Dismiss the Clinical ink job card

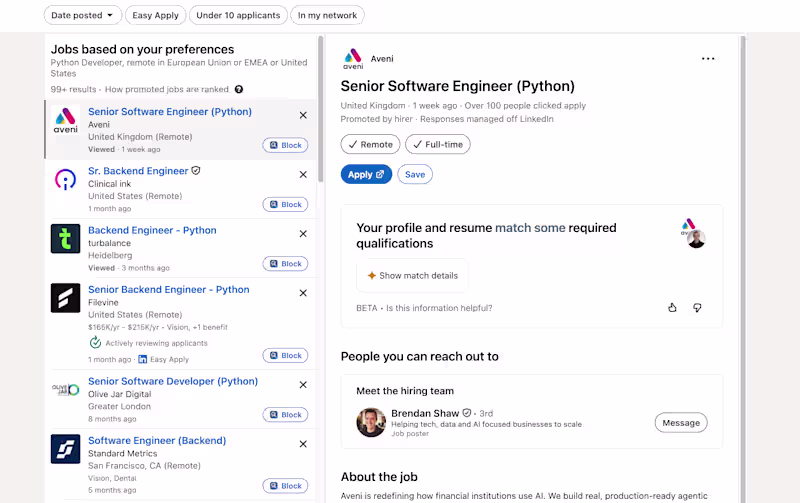(303, 174)
